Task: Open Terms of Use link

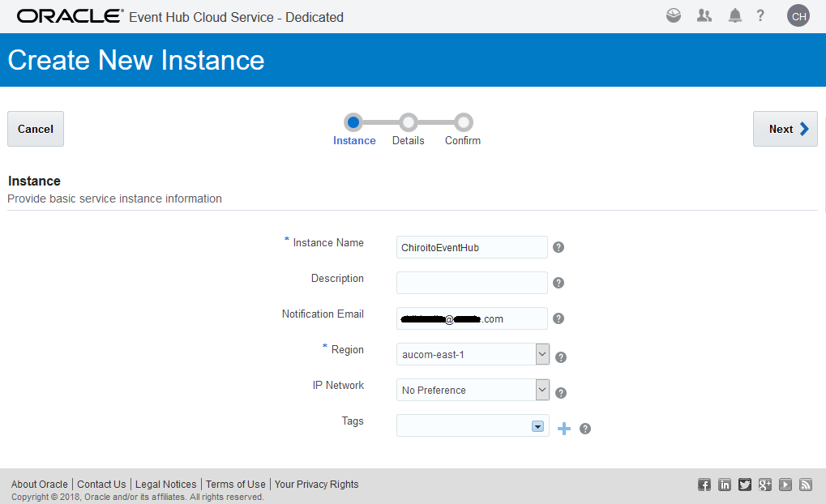Action: click(x=235, y=484)
